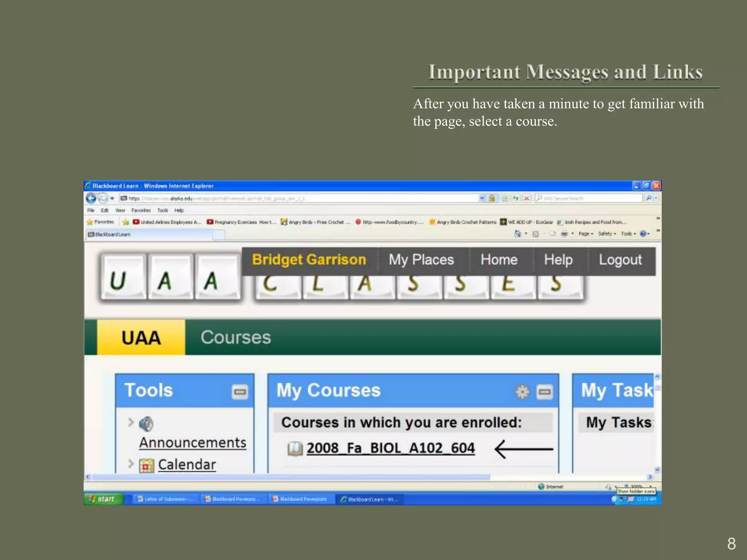Image resolution: width=747 pixels, height=560 pixels.
Task: Open the search provider dropdown arrow
Action: [656, 198]
